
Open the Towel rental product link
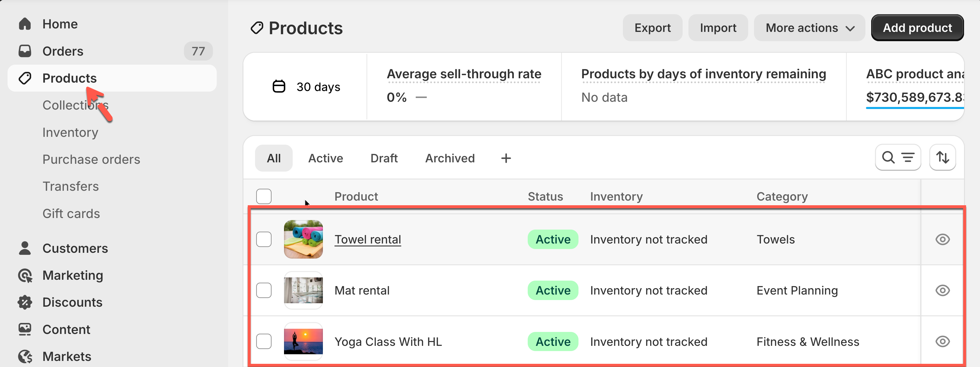(x=368, y=239)
